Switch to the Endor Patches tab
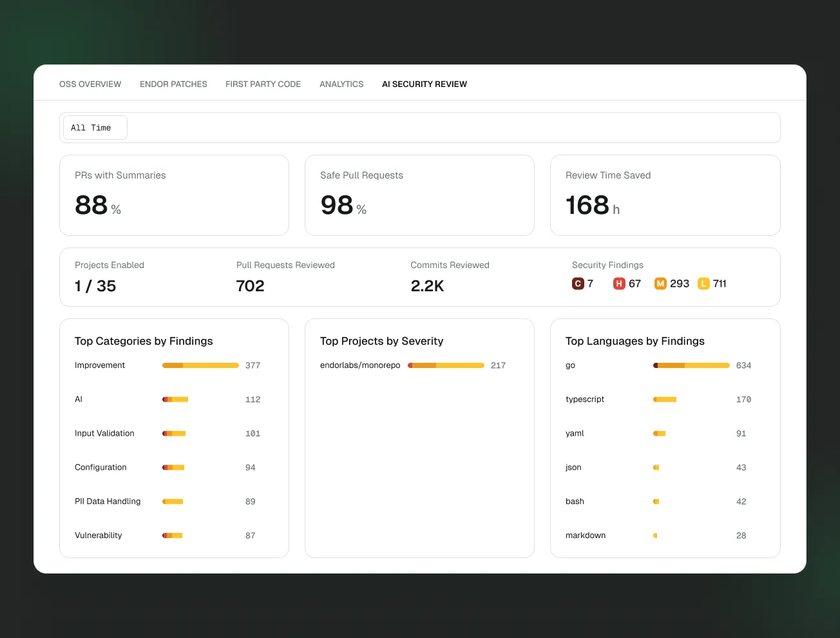The height and width of the screenshot is (638, 840). pyautogui.click(x=173, y=84)
